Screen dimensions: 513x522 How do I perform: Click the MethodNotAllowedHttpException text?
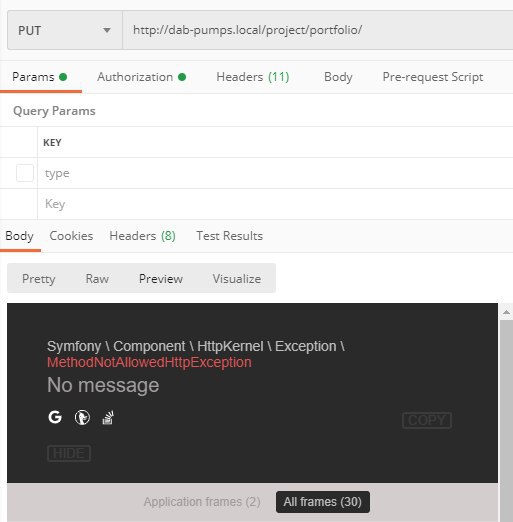149,362
